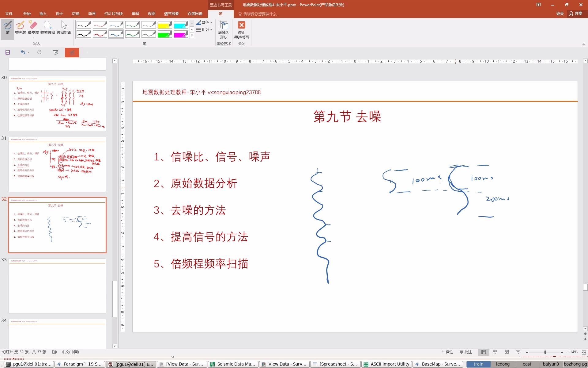Toggle the 审阅 ribbon tab
Screen dimensions: 588x368
click(x=135, y=13)
